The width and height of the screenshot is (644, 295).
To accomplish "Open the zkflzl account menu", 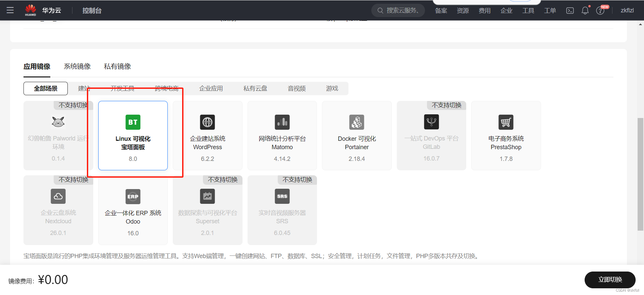I will click(x=627, y=11).
